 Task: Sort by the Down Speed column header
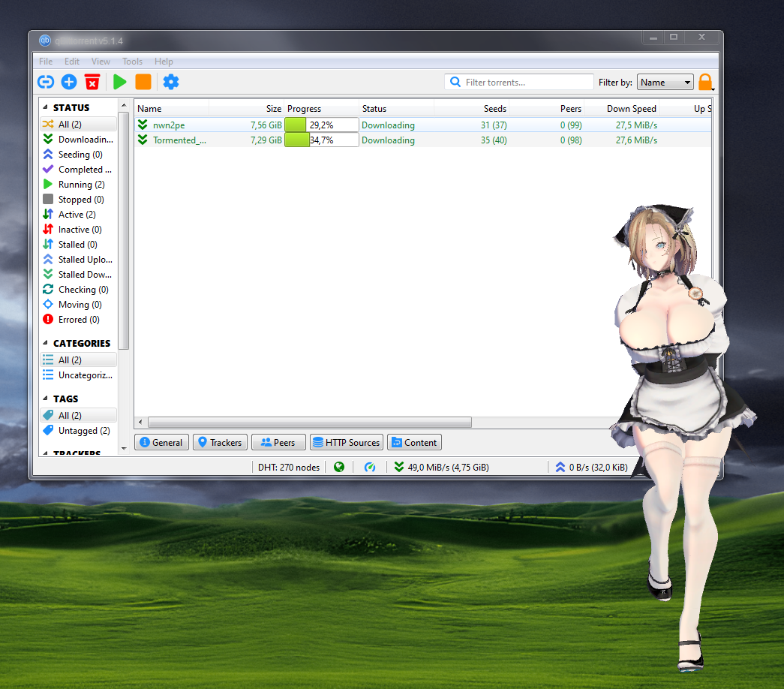click(621, 109)
